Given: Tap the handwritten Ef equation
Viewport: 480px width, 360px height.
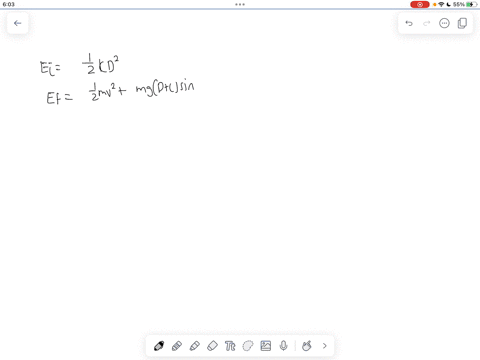Looking at the screenshot, I should [x=120, y=92].
